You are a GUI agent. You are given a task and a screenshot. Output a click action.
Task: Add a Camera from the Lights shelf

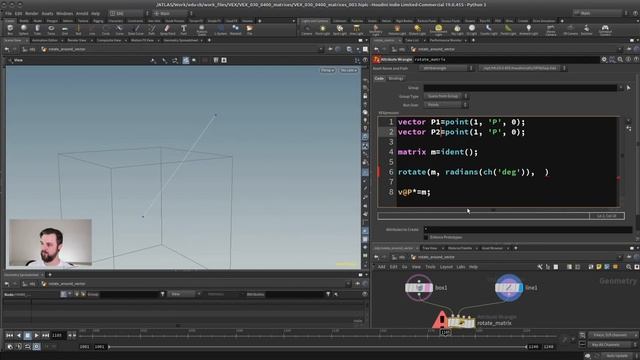pyautogui.click(x=307, y=29)
